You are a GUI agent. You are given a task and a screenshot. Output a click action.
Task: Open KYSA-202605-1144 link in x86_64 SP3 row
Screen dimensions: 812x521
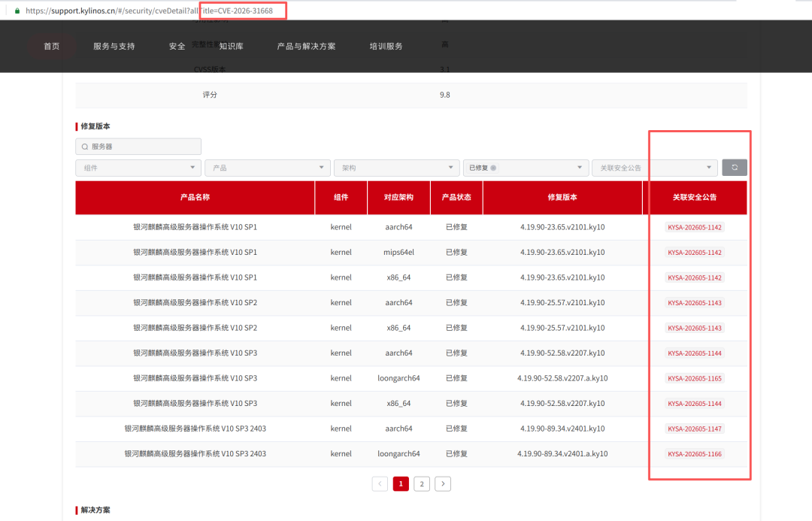(x=695, y=404)
